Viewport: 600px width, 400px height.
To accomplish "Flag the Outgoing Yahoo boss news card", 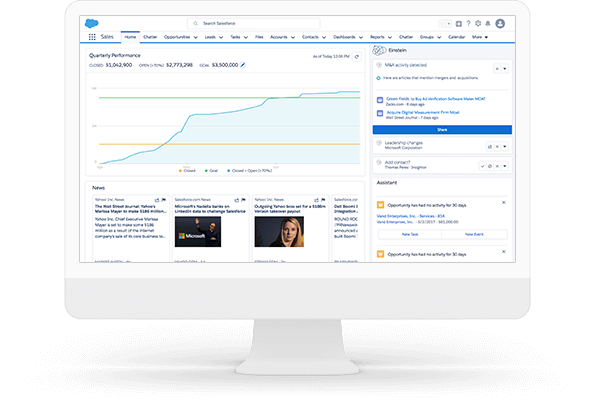I will pyautogui.click(x=323, y=200).
